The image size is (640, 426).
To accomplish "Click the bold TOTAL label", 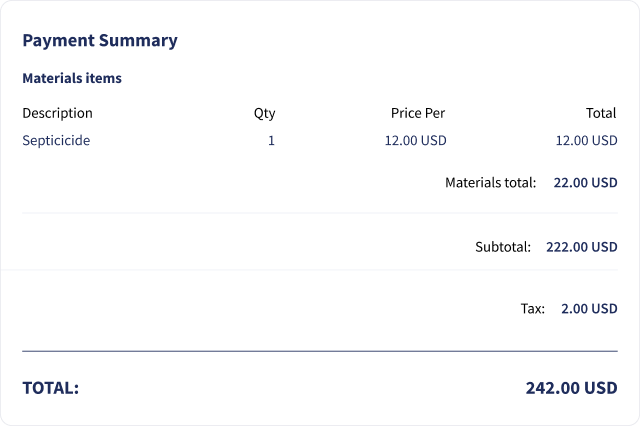I will click(x=51, y=388).
